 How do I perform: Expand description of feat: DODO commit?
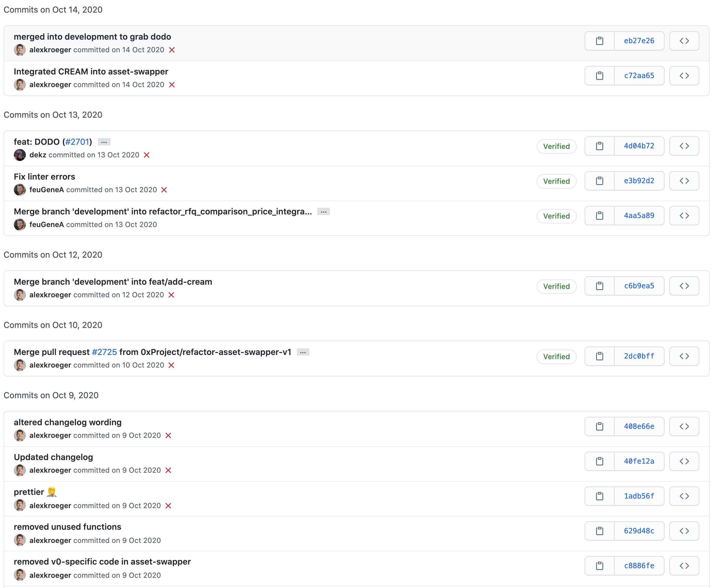point(104,142)
